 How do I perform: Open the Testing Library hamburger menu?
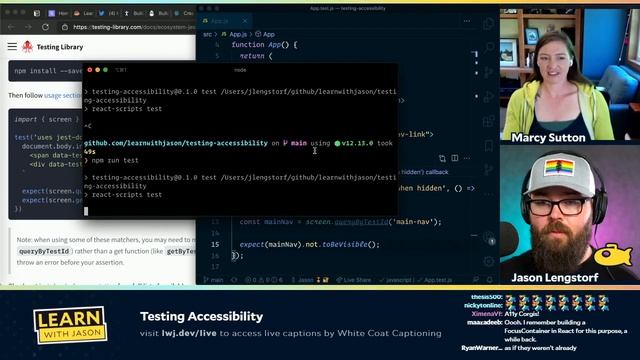[x=12, y=47]
